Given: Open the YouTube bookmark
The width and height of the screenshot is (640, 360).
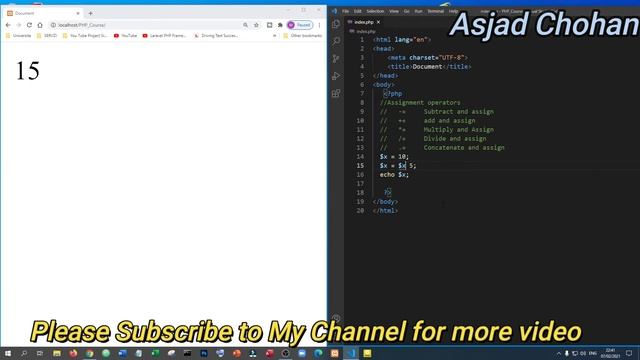Looking at the screenshot, I should point(126,36).
